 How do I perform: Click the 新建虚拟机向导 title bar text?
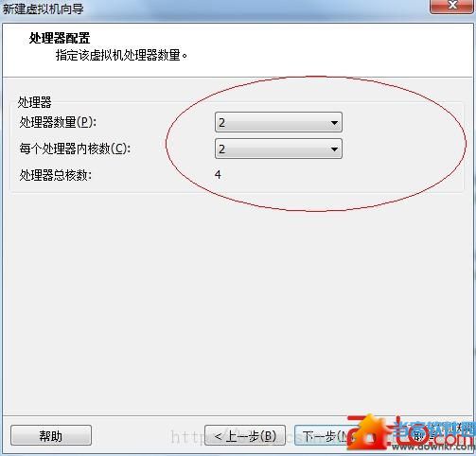pos(43,9)
